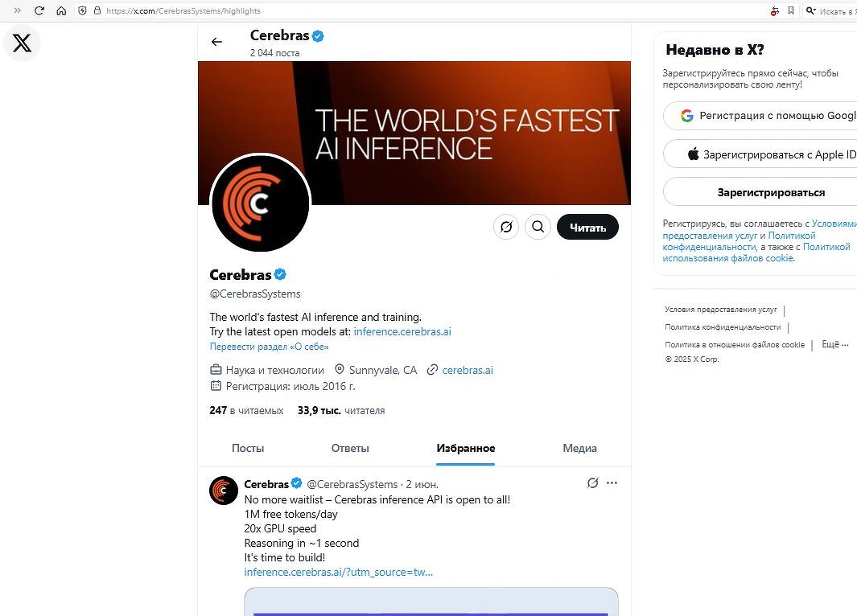Open the inference.cerebras.ai bio link

[402, 331]
